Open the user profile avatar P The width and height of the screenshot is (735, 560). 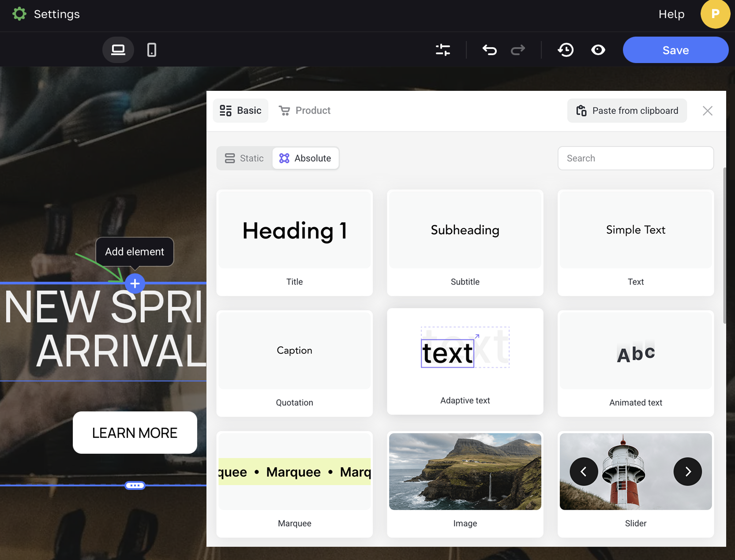tap(715, 14)
